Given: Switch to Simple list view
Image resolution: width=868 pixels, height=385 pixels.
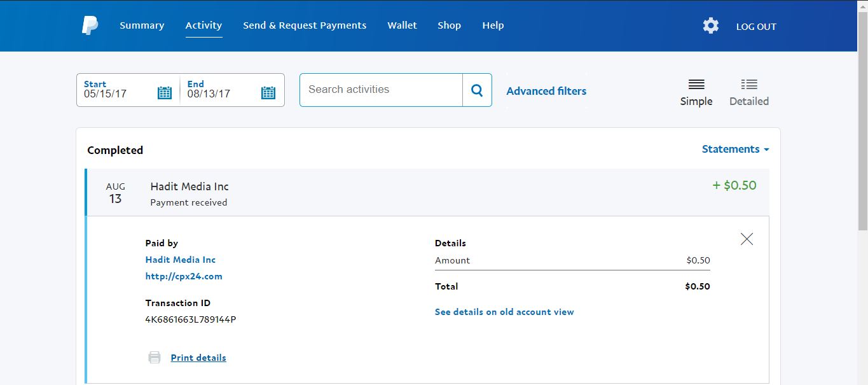Looking at the screenshot, I should point(696,92).
